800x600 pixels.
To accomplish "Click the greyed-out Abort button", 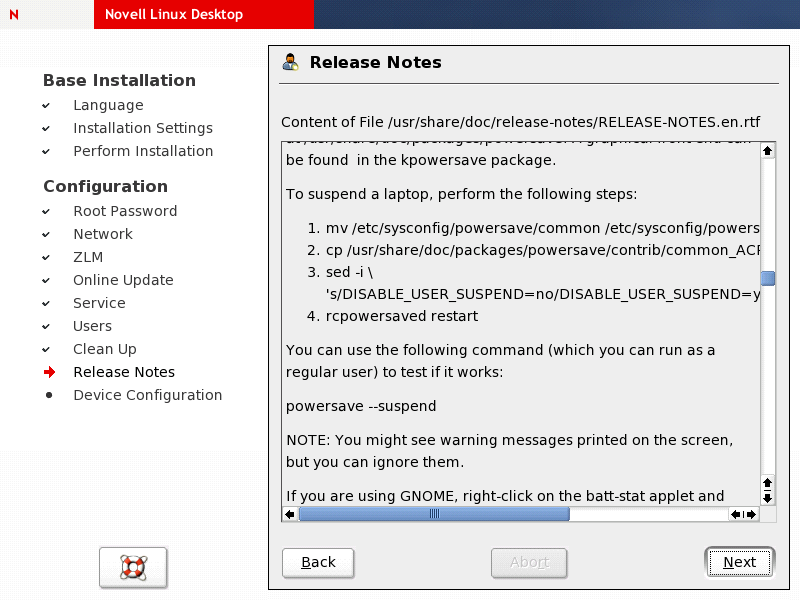I will click(529, 563).
